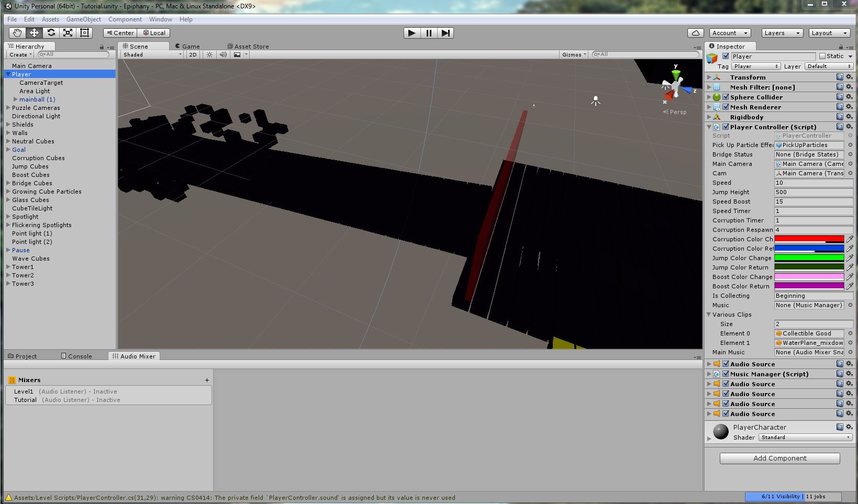Viewport: 858px width, 504px height.
Task: Lock the Inspector panel
Action: pyautogui.click(x=841, y=47)
